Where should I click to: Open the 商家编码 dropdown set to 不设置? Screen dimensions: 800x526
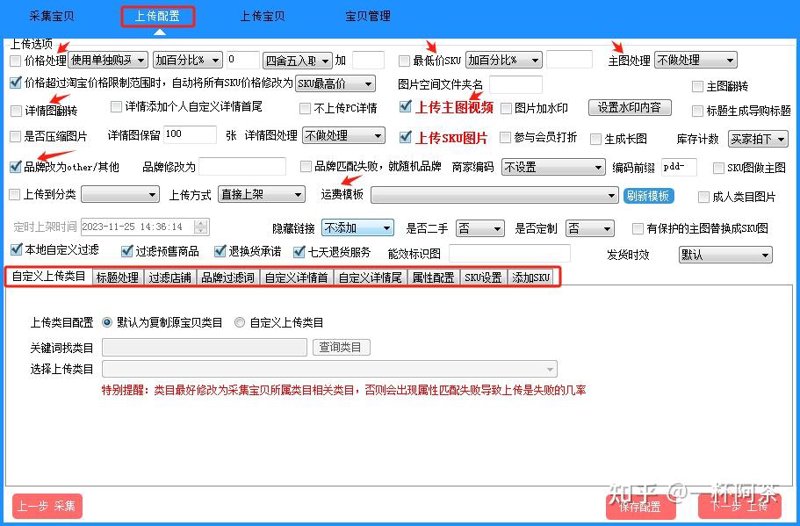pyautogui.click(x=554, y=167)
